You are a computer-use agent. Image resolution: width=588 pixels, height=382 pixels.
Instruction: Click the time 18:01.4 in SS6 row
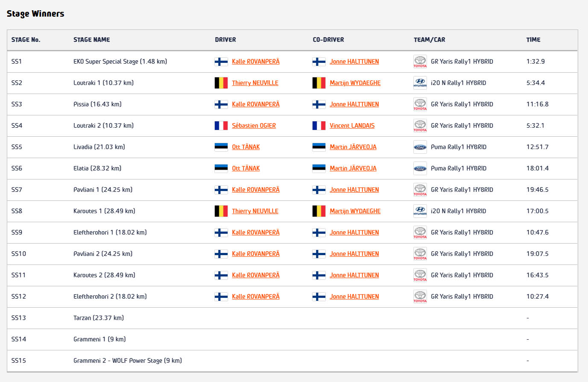point(538,168)
